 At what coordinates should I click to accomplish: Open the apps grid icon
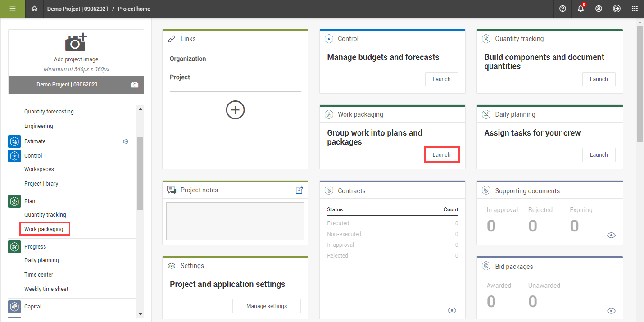click(635, 9)
